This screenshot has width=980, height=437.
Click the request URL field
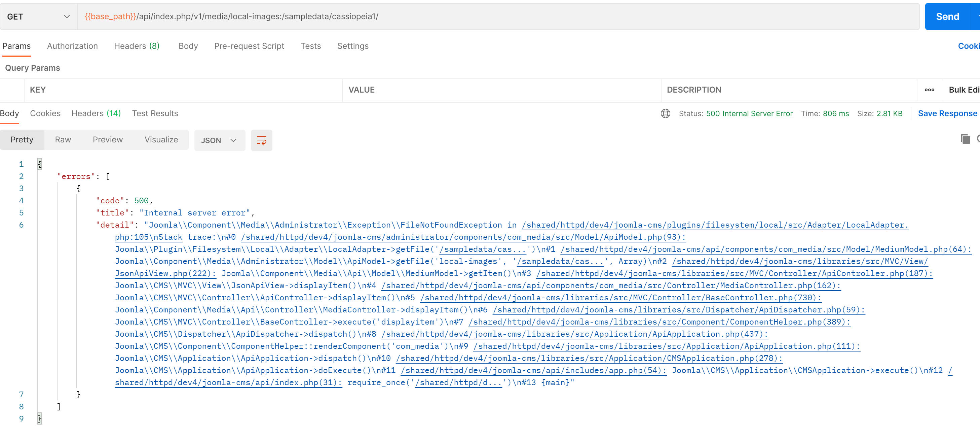coord(498,17)
